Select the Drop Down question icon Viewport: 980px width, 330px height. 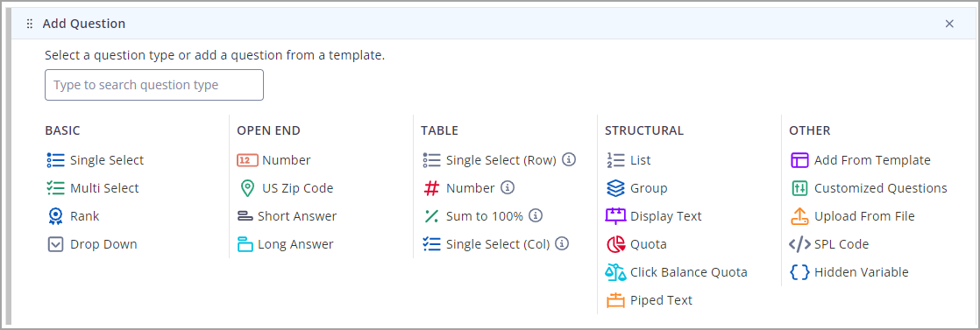pos(55,244)
